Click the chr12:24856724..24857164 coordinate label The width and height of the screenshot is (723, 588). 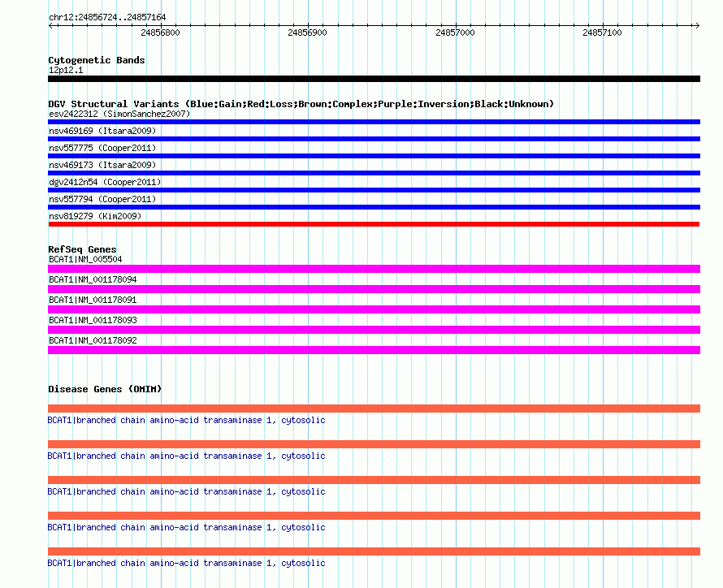coord(107,18)
